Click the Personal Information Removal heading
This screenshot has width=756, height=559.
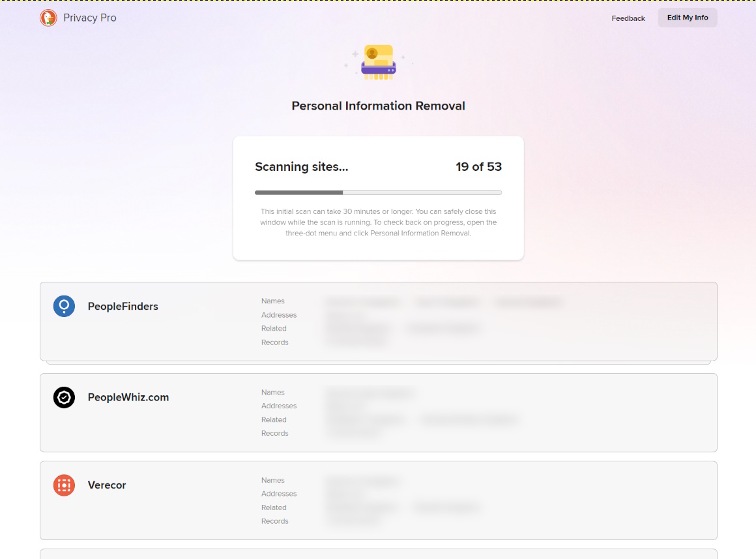pyautogui.click(x=378, y=106)
